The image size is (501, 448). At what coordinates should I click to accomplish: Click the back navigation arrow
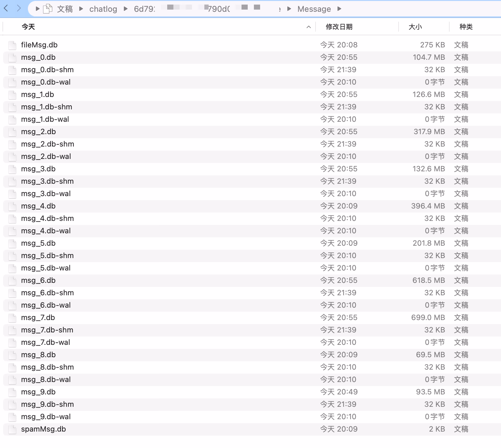click(x=6, y=8)
